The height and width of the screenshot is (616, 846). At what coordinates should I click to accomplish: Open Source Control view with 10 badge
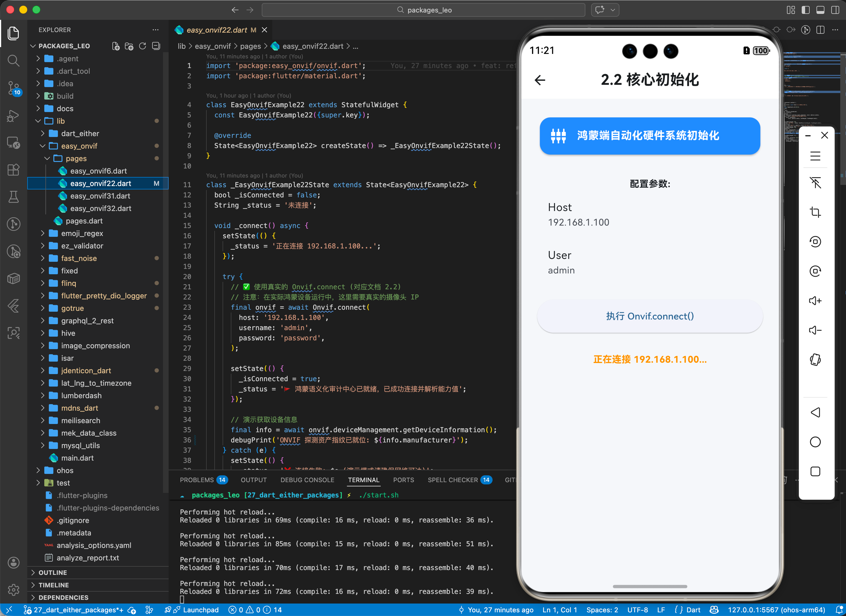point(13,88)
